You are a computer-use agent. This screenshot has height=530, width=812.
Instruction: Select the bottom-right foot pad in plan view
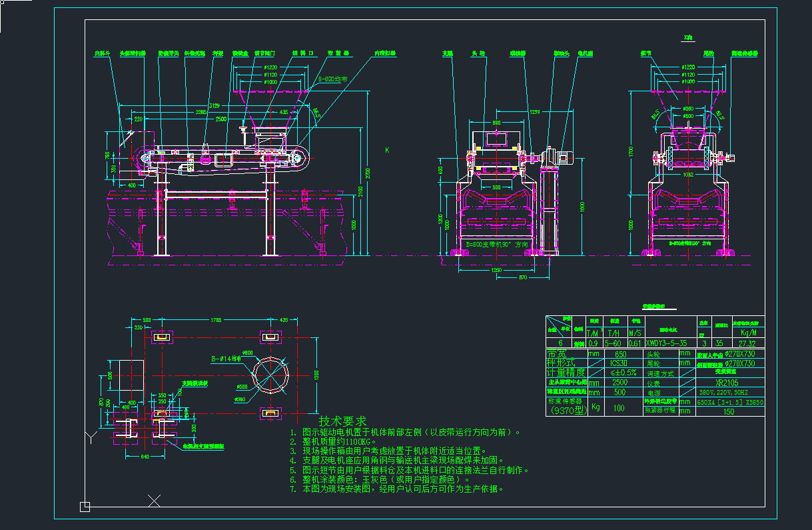pos(269,413)
